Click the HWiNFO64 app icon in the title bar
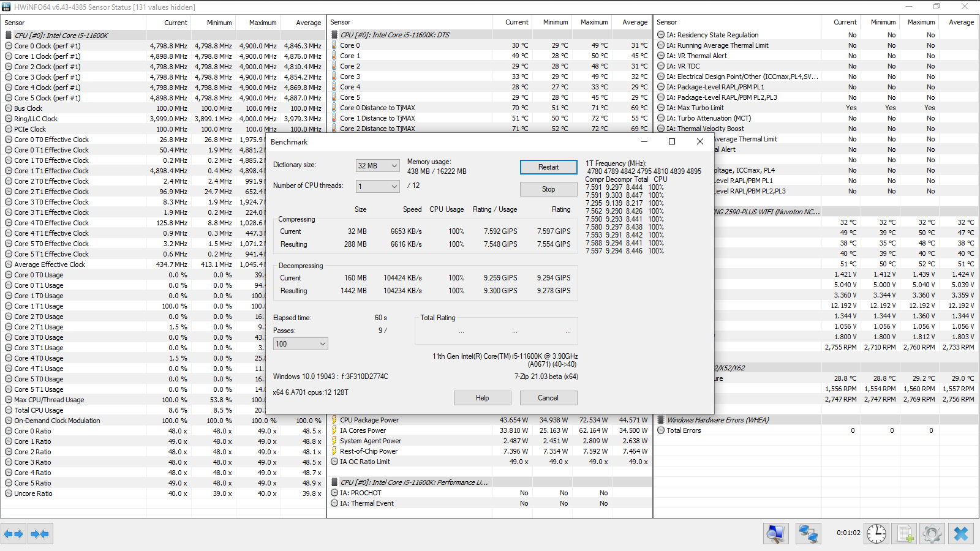Viewport: 980px width, 551px height. (x=7, y=7)
